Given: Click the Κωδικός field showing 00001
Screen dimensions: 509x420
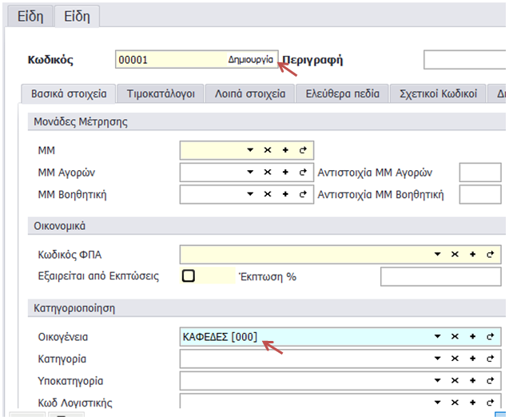Looking at the screenshot, I should point(168,60).
